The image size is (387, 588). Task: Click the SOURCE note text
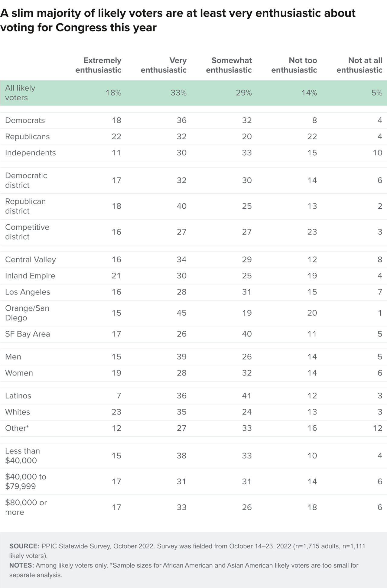[x=187, y=551]
